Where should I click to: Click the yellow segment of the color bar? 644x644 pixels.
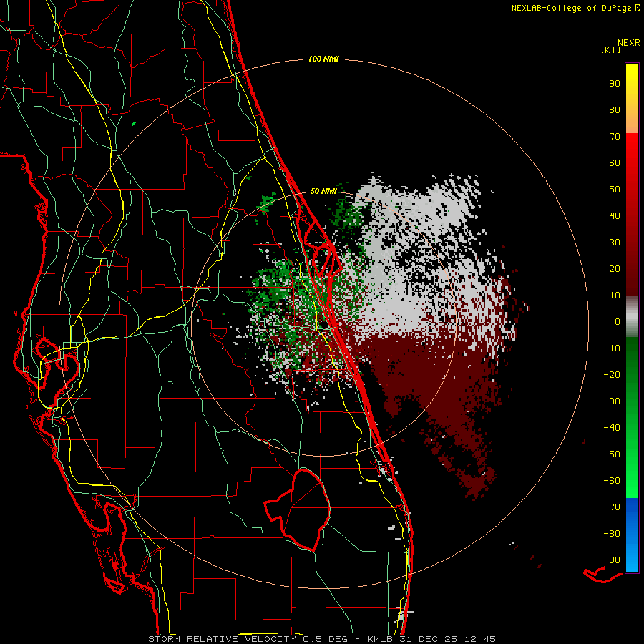632,99
